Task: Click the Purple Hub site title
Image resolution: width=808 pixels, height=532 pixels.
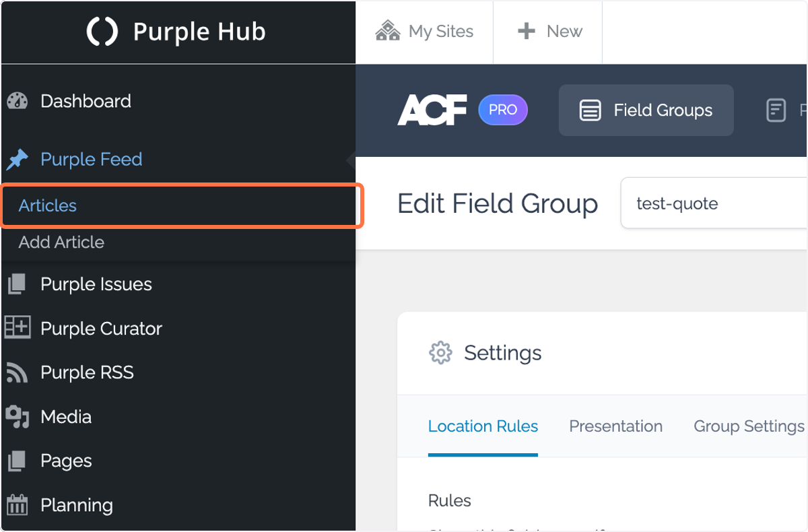Action: coord(199,32)
